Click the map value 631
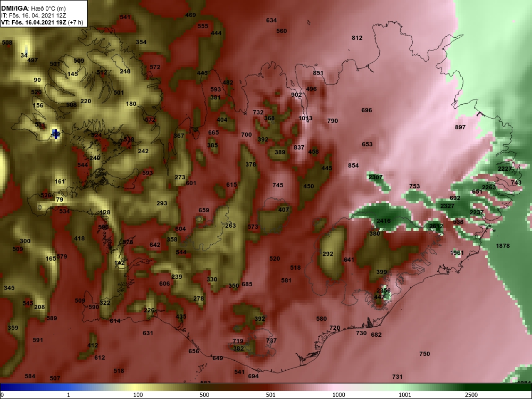Image resolution: width=532 pixels, height=399 pixels. 147,333
